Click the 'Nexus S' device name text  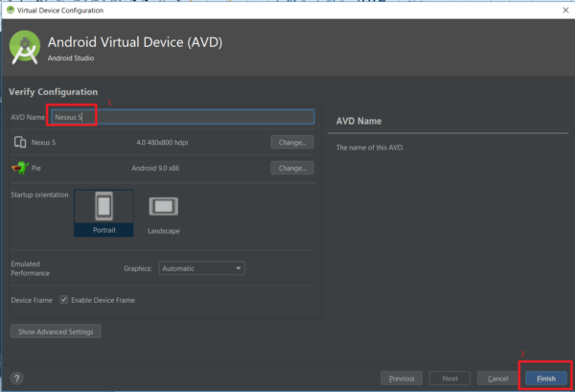[x=44, y=142]
